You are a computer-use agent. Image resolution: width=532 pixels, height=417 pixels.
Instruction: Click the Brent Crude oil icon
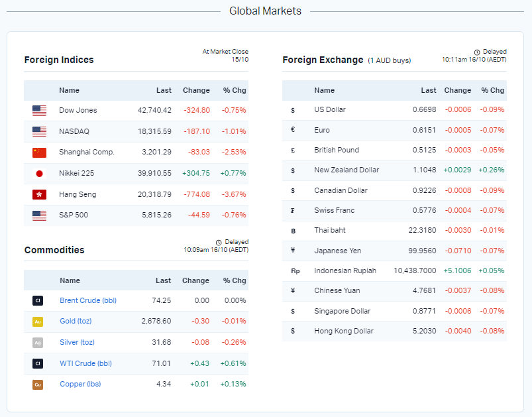tap(38, 300)
